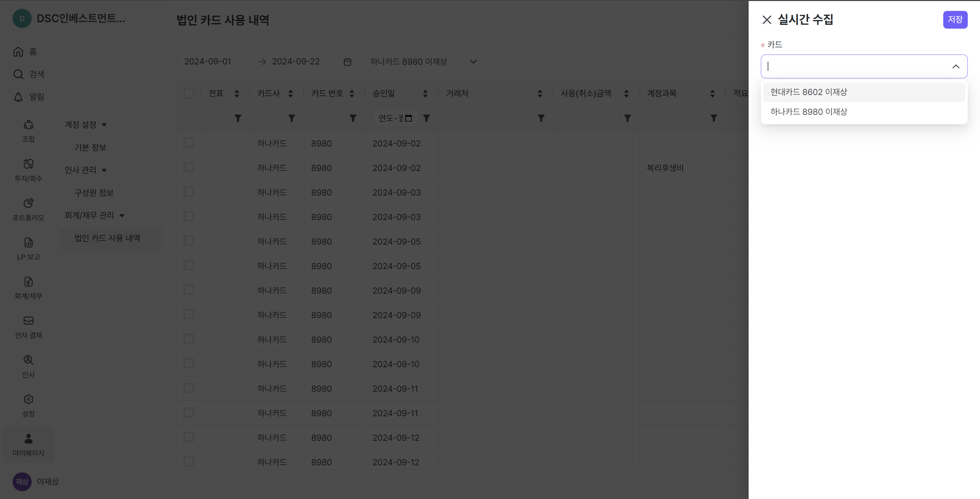
Task: Open filter funnel for 카드사 column
Action: pyautogui.click(x=291, y=119)
